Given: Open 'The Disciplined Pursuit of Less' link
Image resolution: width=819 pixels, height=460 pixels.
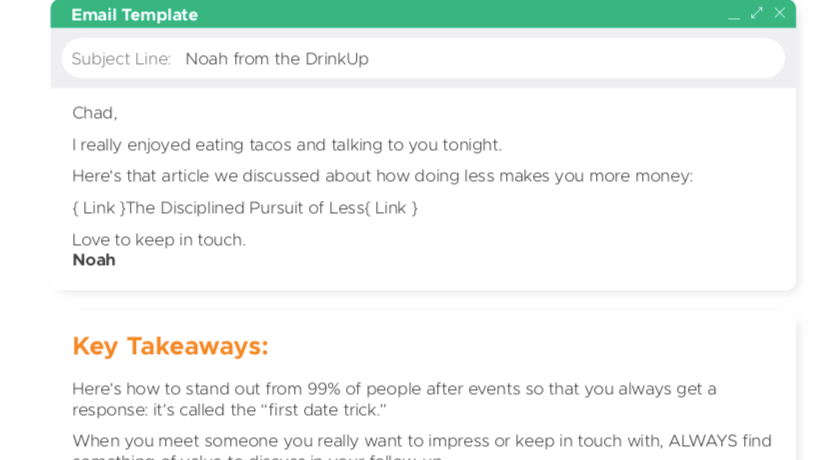Looking at the screenshot, I should (x=245, y=208).
